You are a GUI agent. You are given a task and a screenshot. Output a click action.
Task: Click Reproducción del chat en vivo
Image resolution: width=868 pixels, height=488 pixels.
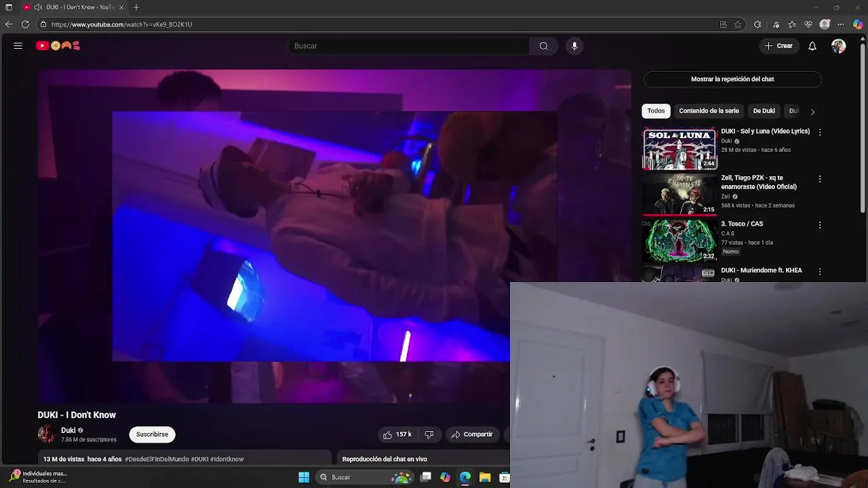[x=384, y=459]
